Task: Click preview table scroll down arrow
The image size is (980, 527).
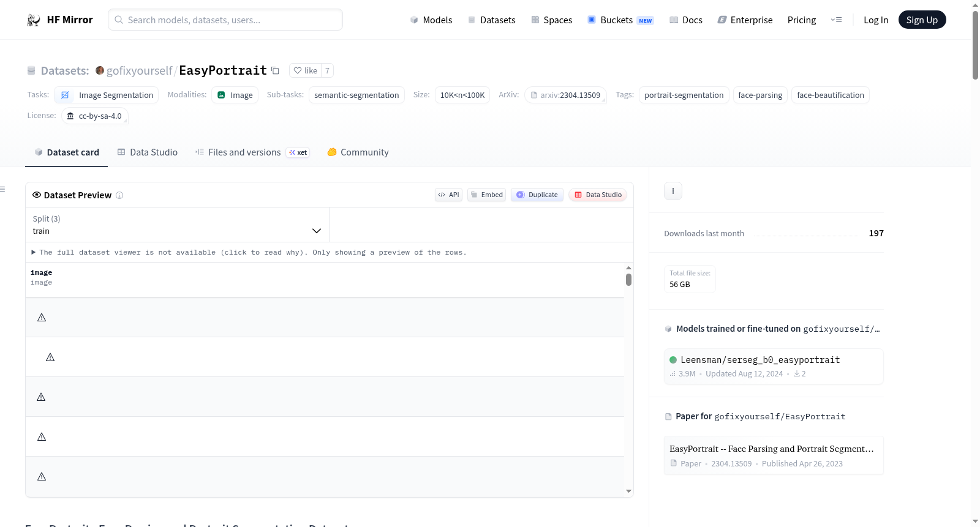Action: pos(628,491)
